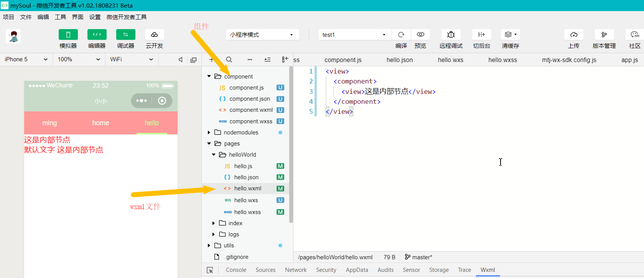Viewport: 644px width, 278px height.
Task: Open the 100% zoom dropdown
Action: [79, 59]
